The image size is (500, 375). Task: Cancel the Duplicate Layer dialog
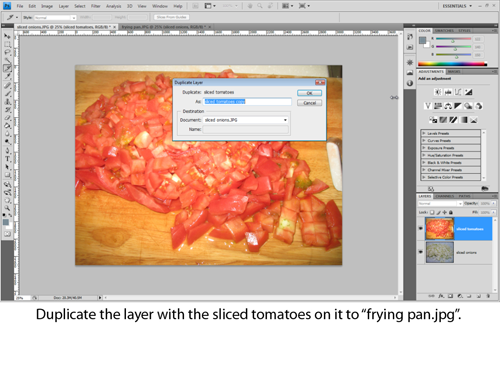[x=309, y=103]
